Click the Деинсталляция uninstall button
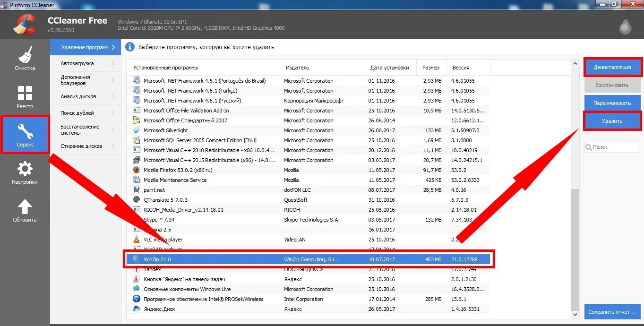The width and height of the screenshot is (644, 326). [612, 67]
